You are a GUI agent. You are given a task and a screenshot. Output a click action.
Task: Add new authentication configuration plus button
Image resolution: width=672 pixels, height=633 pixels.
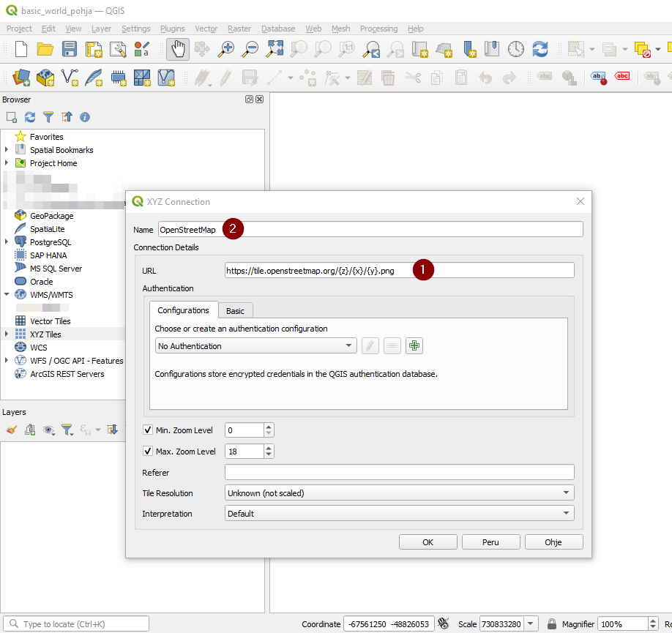point(414,346)
